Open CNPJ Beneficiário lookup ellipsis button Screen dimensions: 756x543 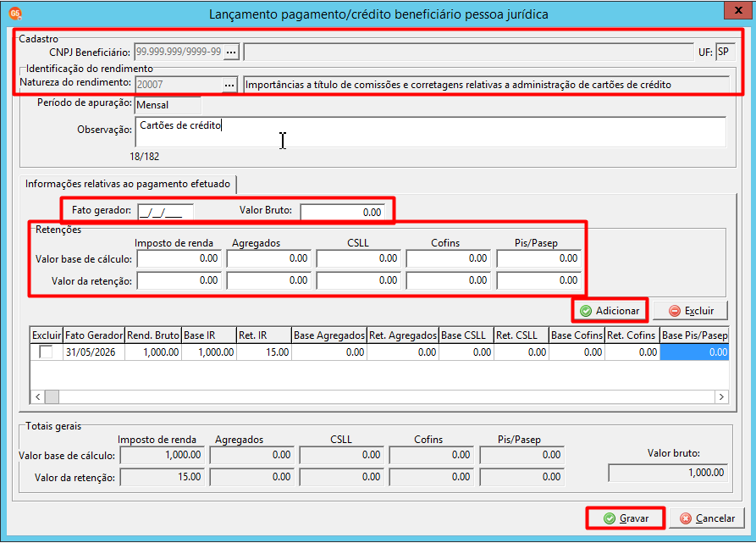click(x=231, y=52)
